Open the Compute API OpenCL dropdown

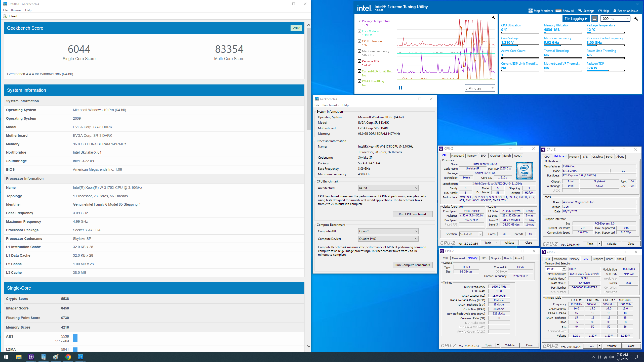(x=388, y=231)
